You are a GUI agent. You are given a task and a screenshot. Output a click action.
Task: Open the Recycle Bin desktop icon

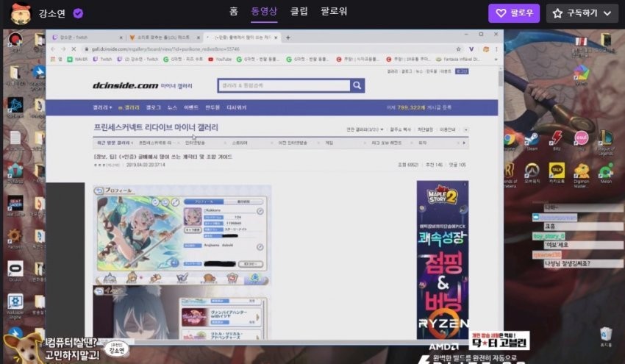(606, 337)
